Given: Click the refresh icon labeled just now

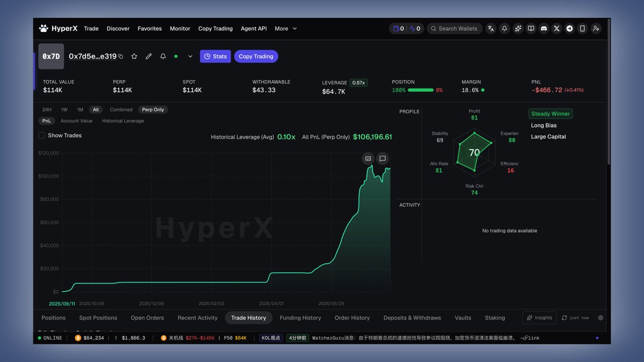Looking at the screenshot, I should (564, 317).
